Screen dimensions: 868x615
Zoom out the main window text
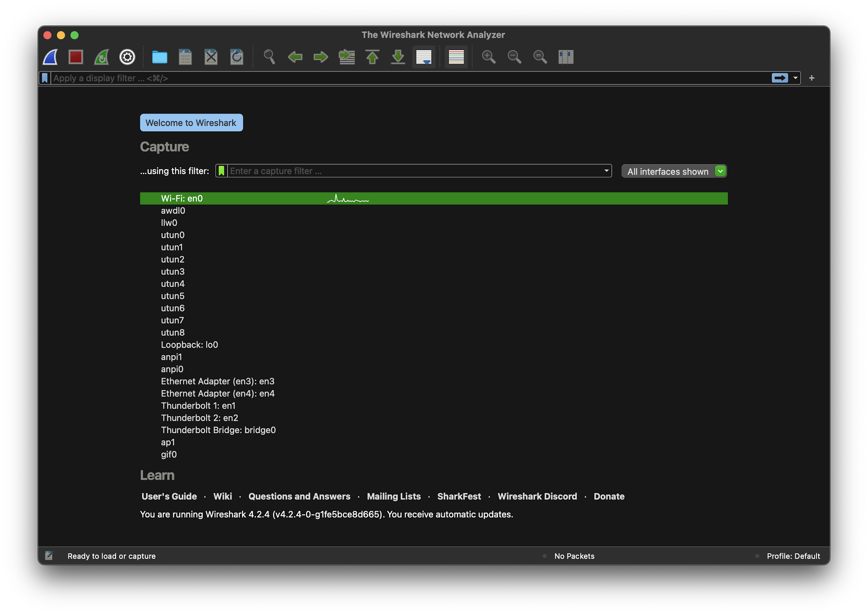pos(515,57)
